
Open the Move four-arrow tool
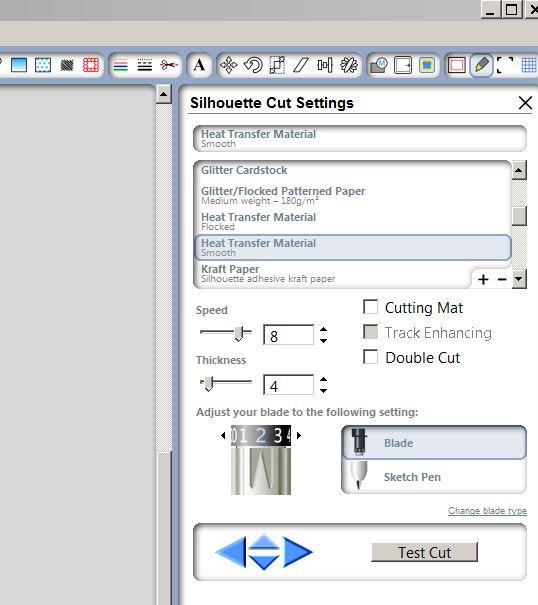228,65
